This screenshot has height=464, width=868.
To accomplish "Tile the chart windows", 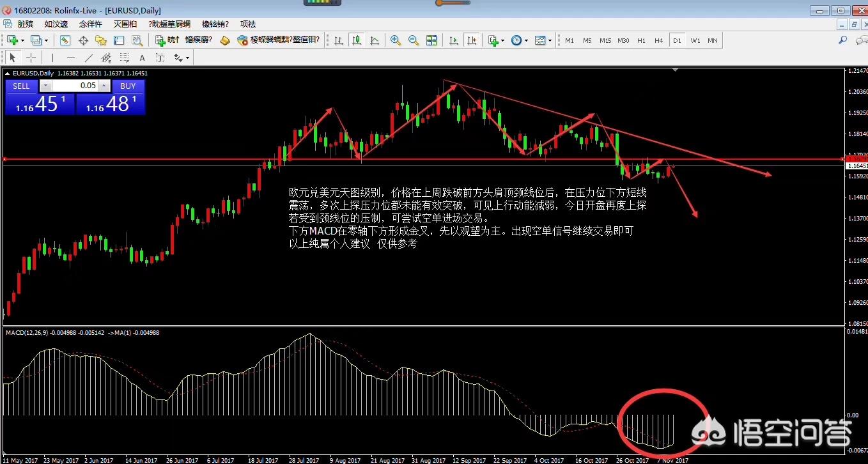I will [x=431, y=40].
